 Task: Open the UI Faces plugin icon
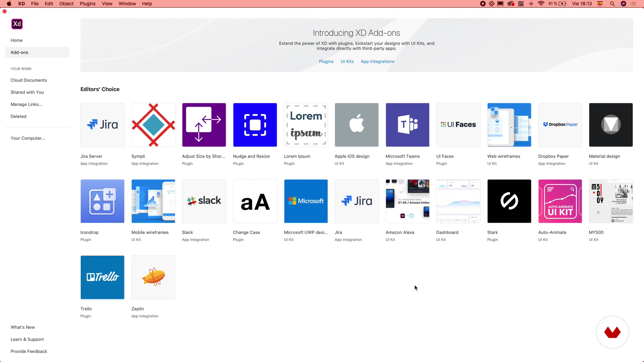tap(458, 125)
